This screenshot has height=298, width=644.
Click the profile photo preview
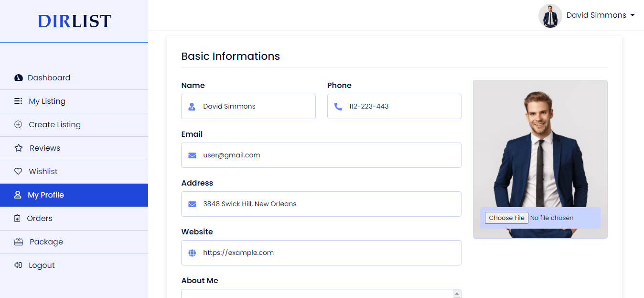click(x=540, y=143)
